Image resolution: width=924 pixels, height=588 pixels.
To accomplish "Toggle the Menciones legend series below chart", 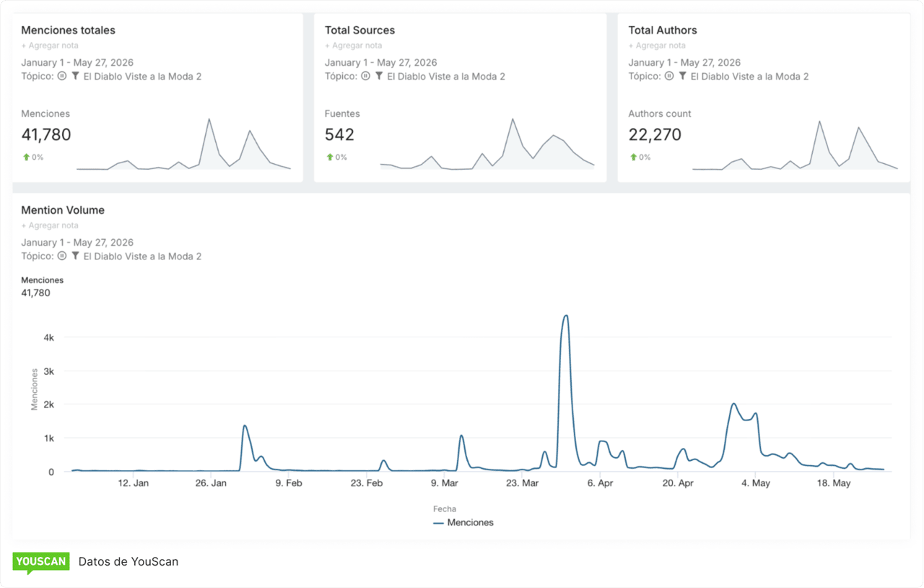I will coord(463,522).
